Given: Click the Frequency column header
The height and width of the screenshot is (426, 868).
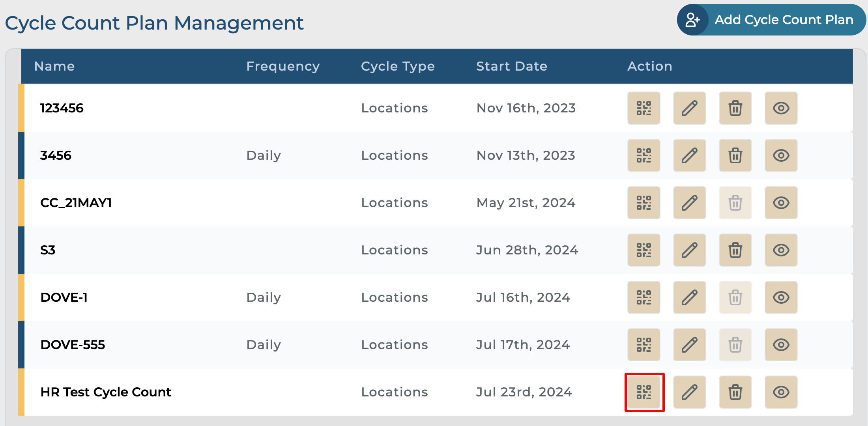Looking at the screenshot, I should 283,66.
